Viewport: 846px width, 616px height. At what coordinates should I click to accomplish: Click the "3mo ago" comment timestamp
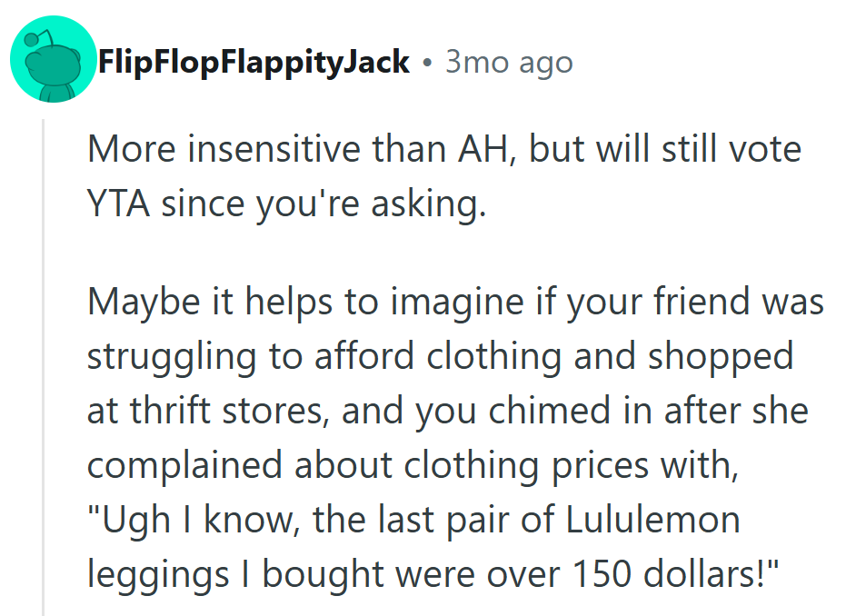coord(509,63)
